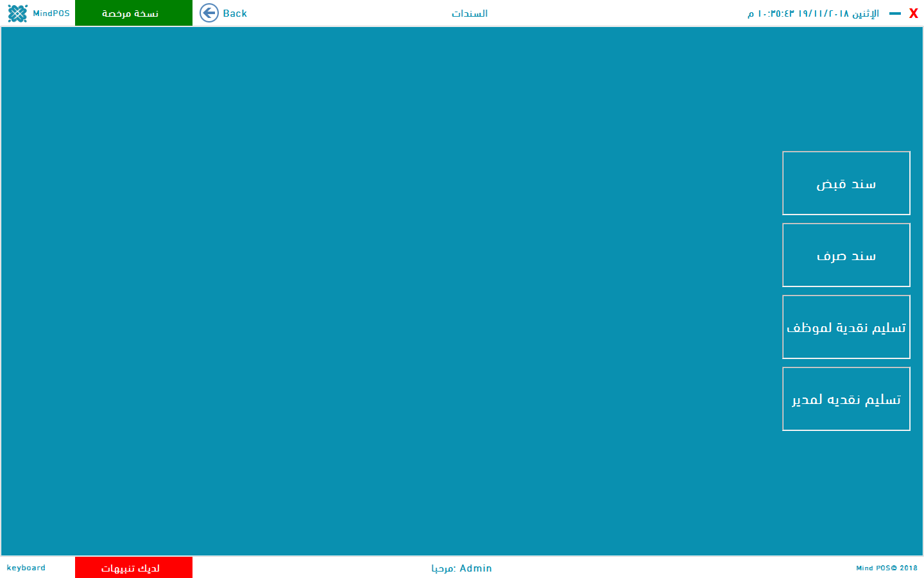Click the circled back arrow icon
The height and width of the screenshot is (578, 924).
point(209,13)
